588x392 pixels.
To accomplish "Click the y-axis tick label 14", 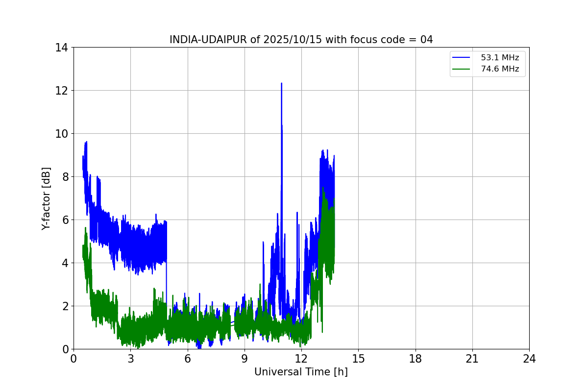I will coord(62,48).
